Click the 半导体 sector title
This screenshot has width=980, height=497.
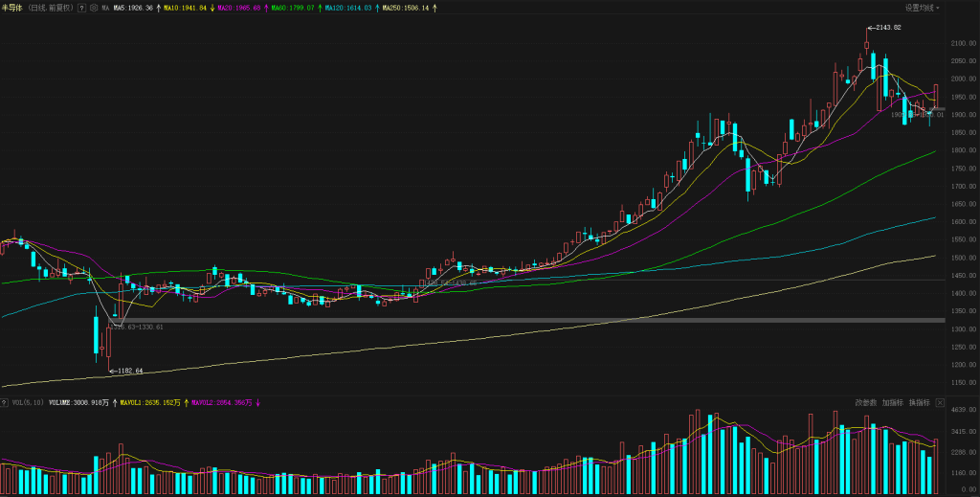[12, 8]
